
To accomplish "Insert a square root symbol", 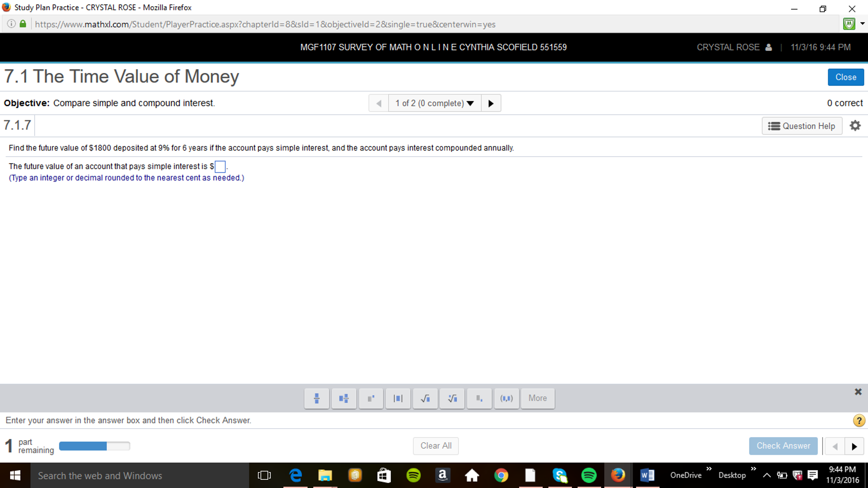I will point(425,398).
